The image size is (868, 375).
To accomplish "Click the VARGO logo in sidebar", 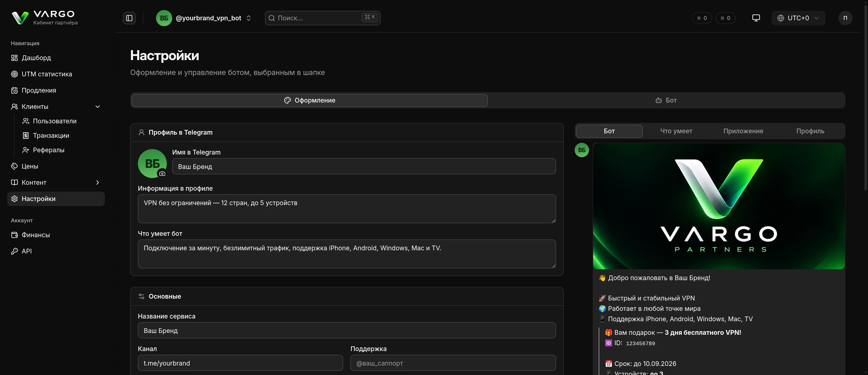I will pos(45,17).
